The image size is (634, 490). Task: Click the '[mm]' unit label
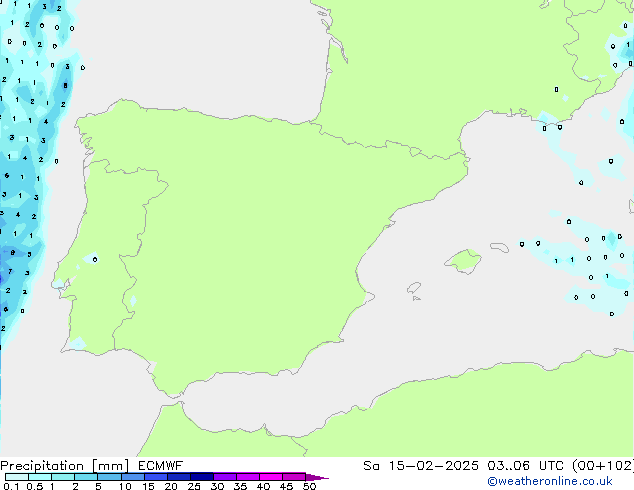(110, 466)
